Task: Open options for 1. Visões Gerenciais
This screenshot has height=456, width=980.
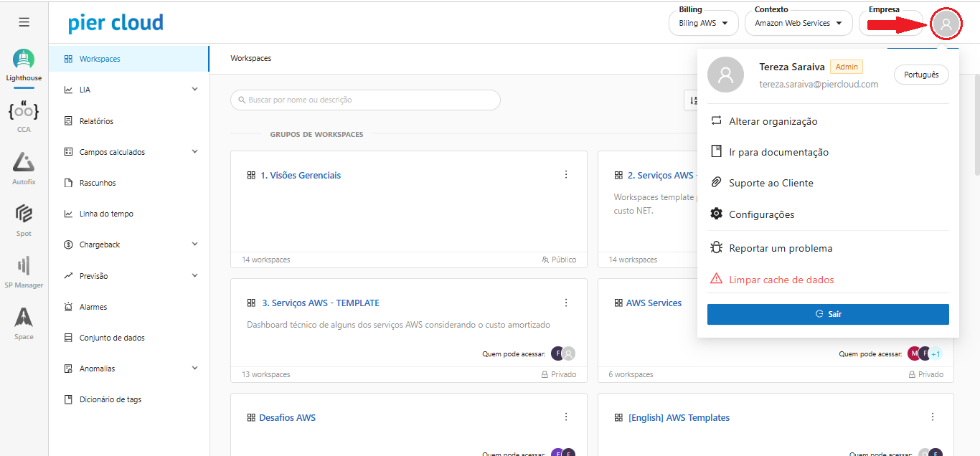Action: pyautogui.click(x=566, y=175)
